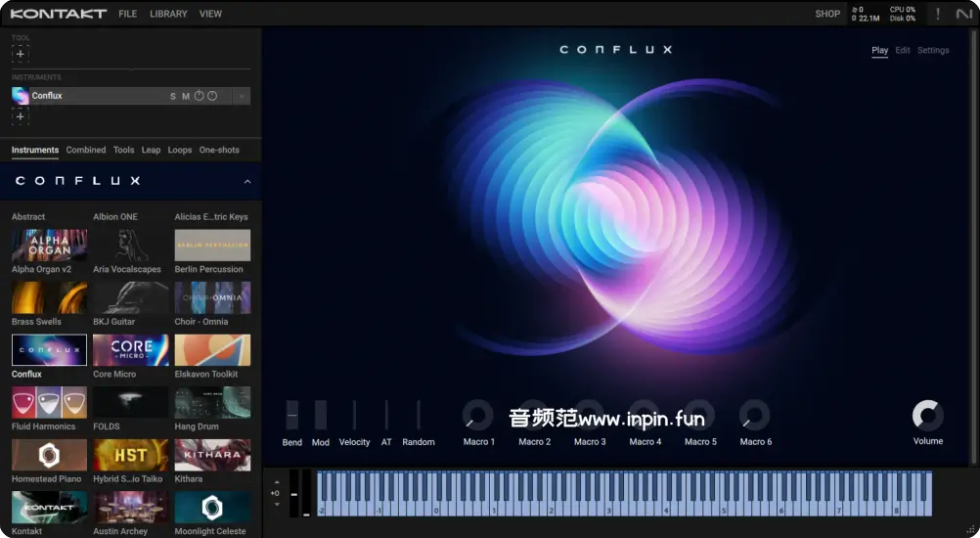Mute the Conflux instrument with the M button
The image size is (980, 538).
coord(186,96)
